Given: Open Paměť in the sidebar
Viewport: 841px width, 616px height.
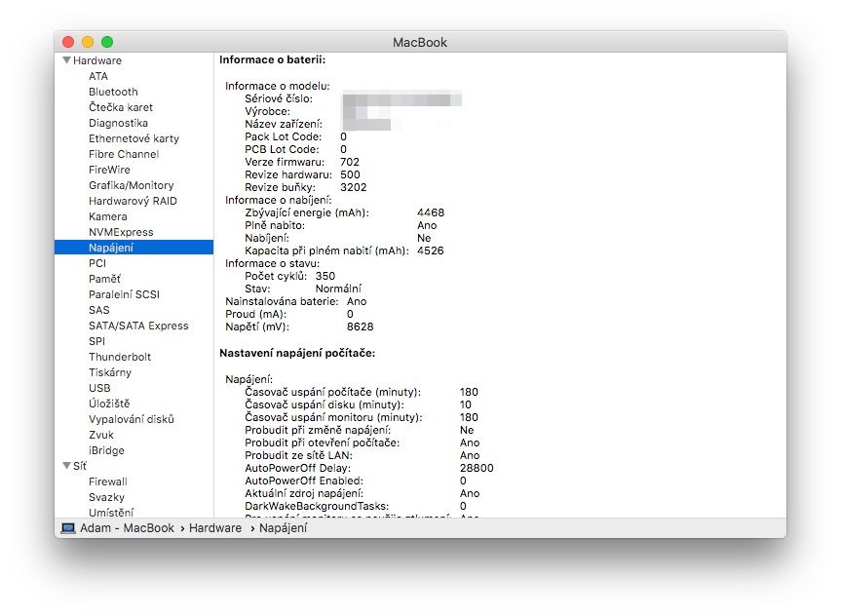Looking at the screenshot, I should [x=104, y=279].
